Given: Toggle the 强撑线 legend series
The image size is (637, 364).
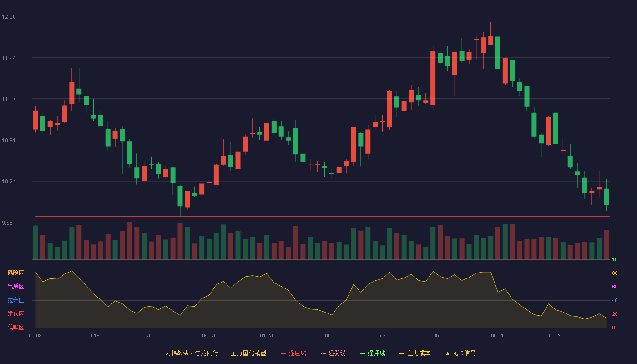Looking at the screenshot, I should (373, 353).
